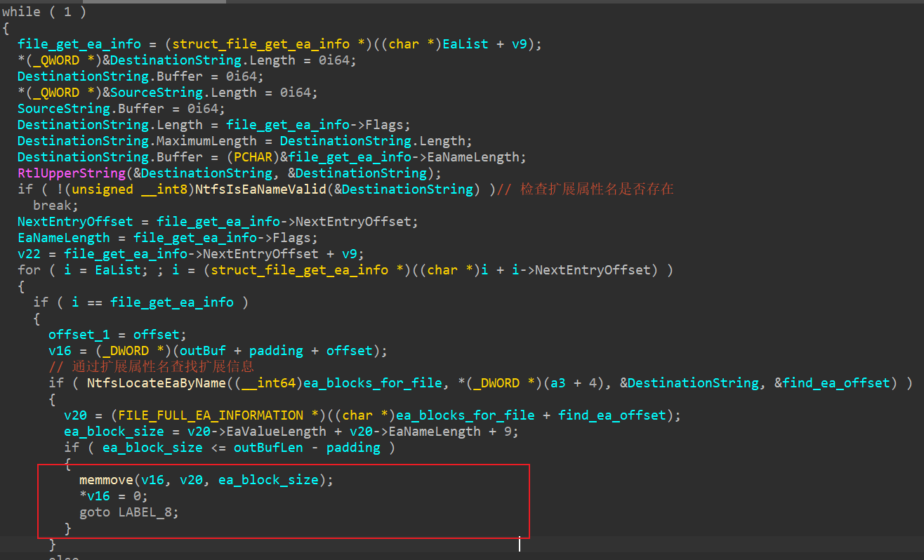Click 'file_get_ea_info' in the 'i ==' comparison

(172, 302)
